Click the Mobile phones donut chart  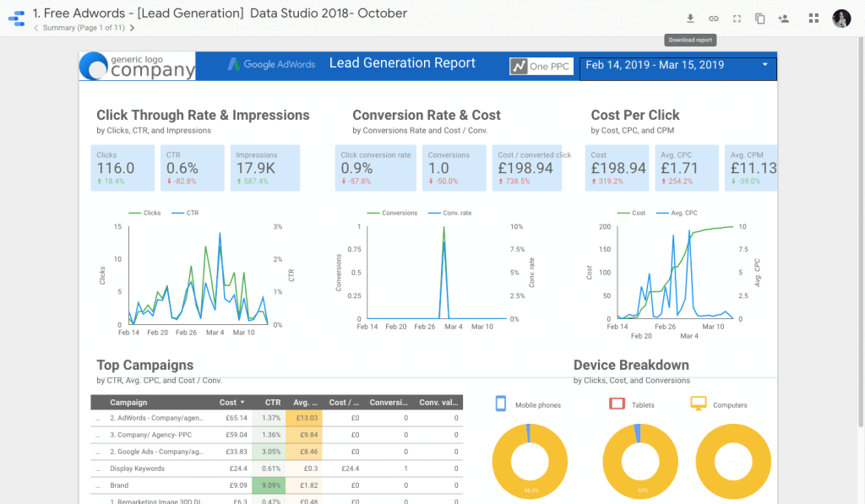(x=530, y=461)
